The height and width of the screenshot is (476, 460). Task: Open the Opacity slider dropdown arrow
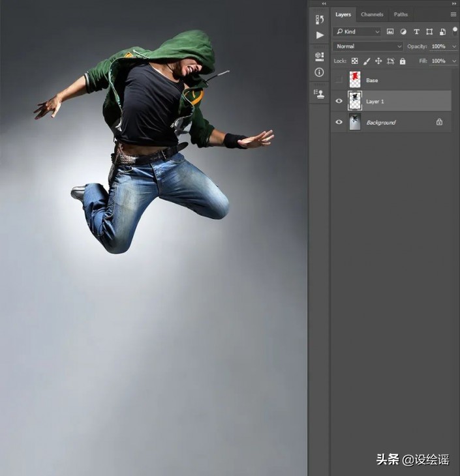click(454, 46)
